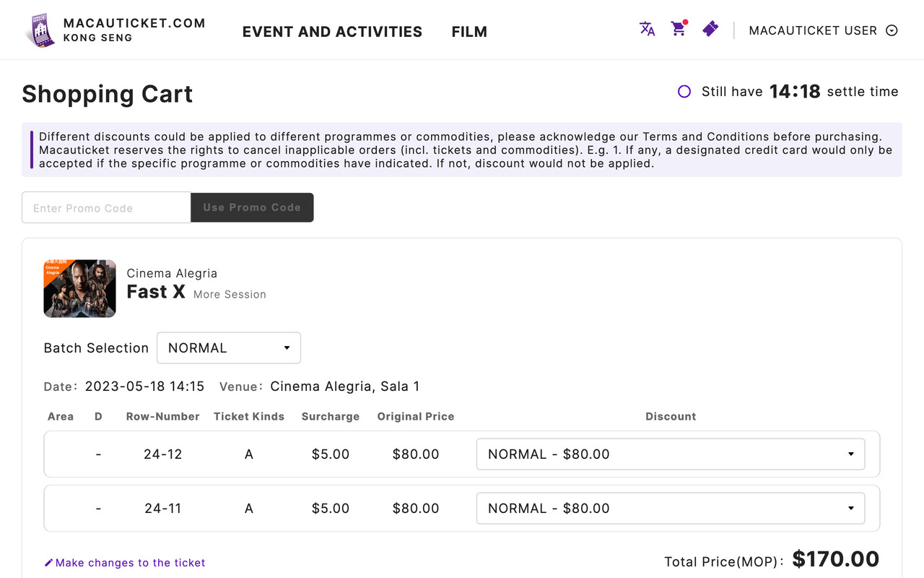Click the Fast X movie poster thumbnail
The width and height of the screenshot is (924, 578).
(79, 288)
